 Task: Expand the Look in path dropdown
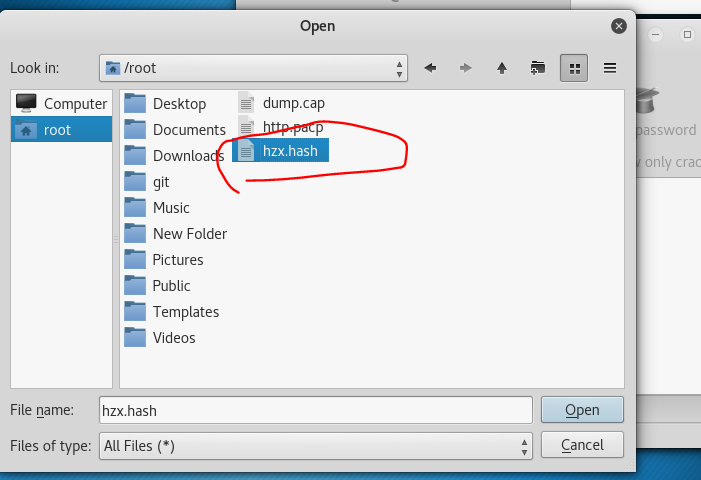pos(254,68)
